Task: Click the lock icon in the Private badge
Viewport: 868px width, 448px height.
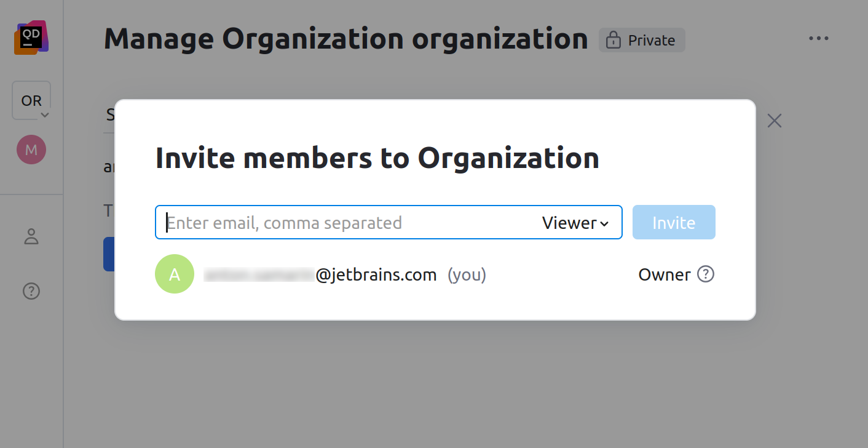Action: 612,40
